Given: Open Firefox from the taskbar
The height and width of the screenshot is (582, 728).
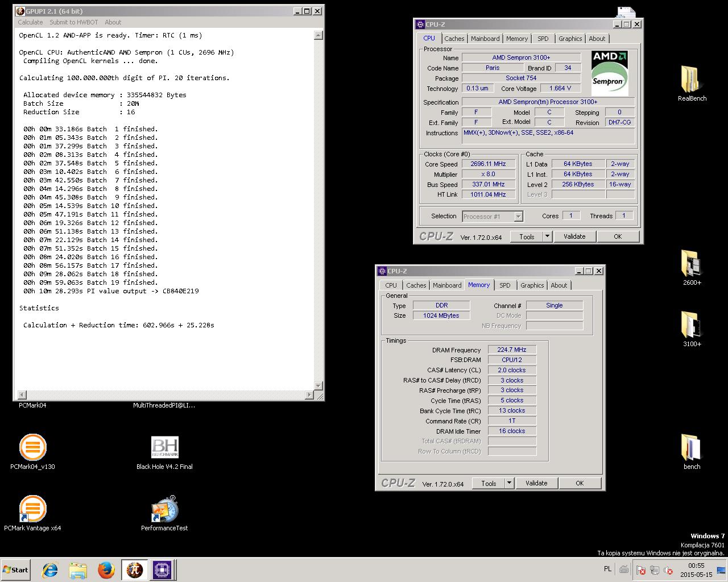Looking at the screenshot, I should (x=106, y=570).
